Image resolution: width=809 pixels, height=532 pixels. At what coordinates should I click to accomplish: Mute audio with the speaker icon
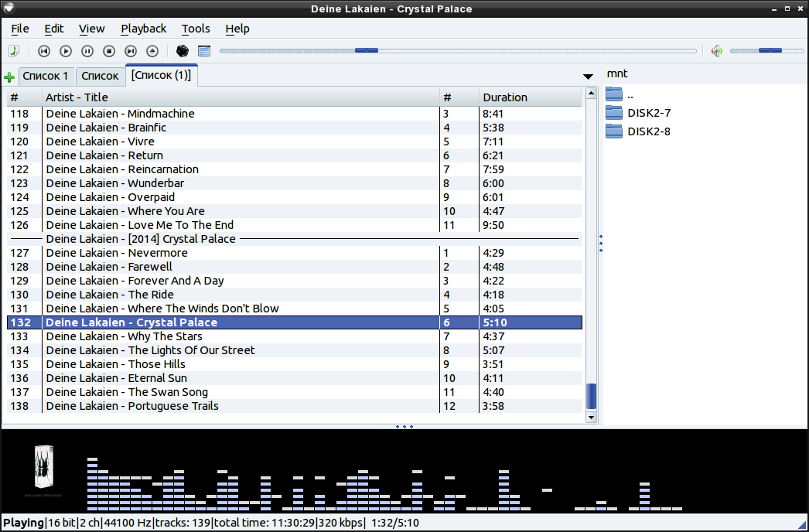(717, 51)
